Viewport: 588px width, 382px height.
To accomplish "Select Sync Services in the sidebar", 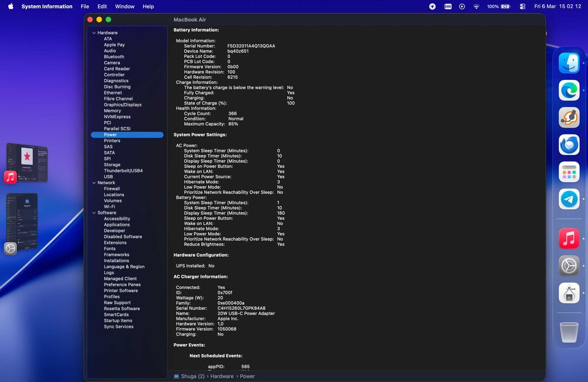I will 119,327.
